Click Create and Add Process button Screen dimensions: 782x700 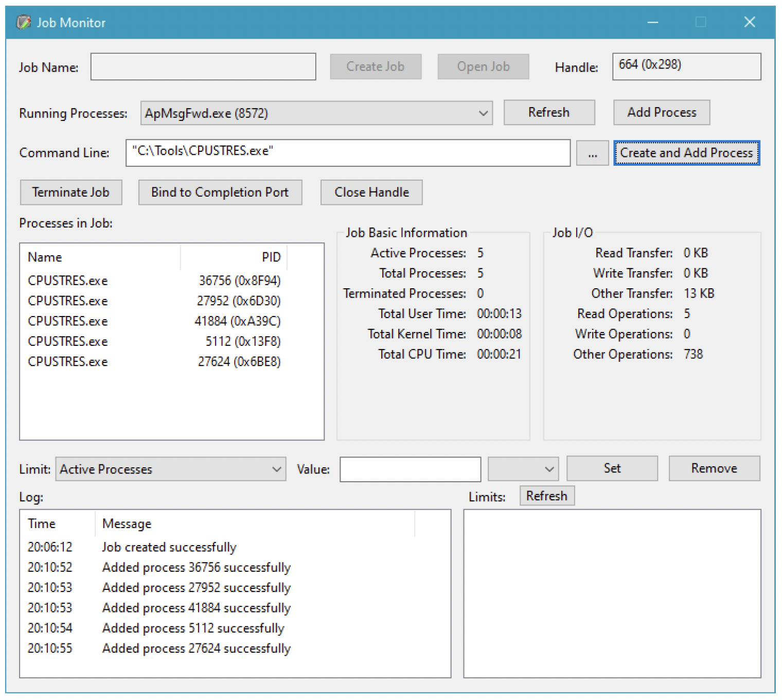pyautogui.click(x=686, y=153)
